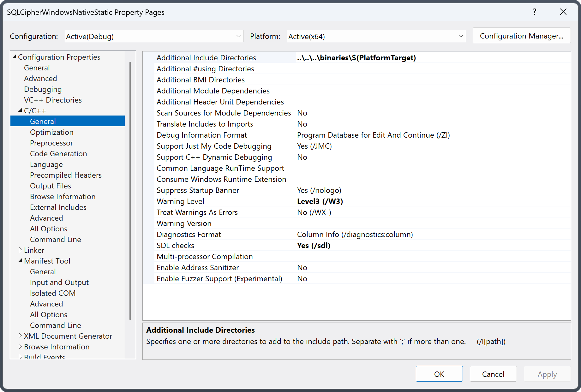Open the Platform dropdown
581x392 pixels.
(376, 36)
